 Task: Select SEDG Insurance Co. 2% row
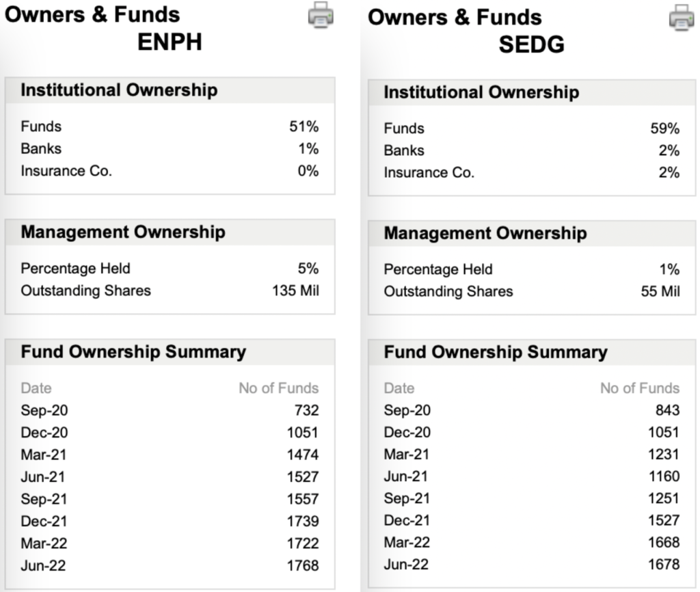(x=532, y=173)
